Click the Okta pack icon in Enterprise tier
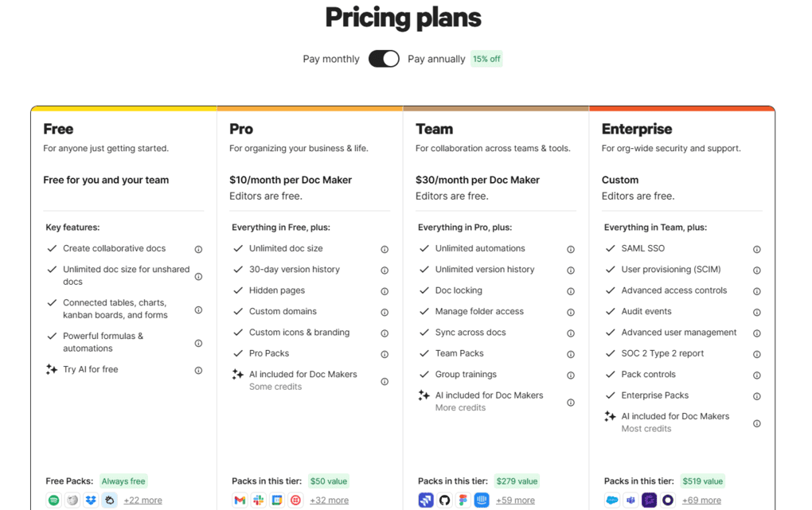Screen dimensions: 812x510 pyautogui.click(x=667, y=500)
